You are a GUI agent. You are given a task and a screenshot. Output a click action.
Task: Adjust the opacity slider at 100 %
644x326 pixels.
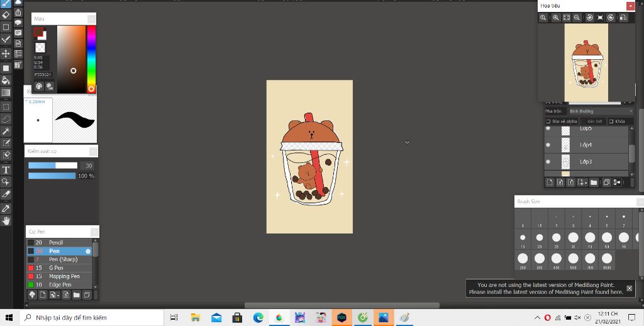[52, 176]
